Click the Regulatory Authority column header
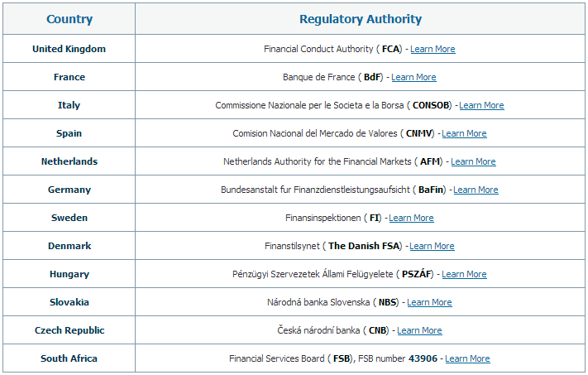 pos(360,19)
